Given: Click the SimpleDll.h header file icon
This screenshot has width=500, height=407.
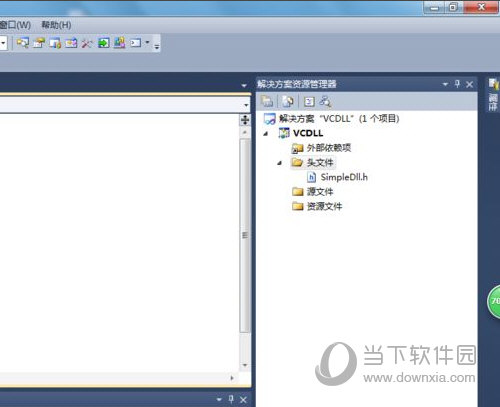Looking at the screenshot, I should point(311,177).
